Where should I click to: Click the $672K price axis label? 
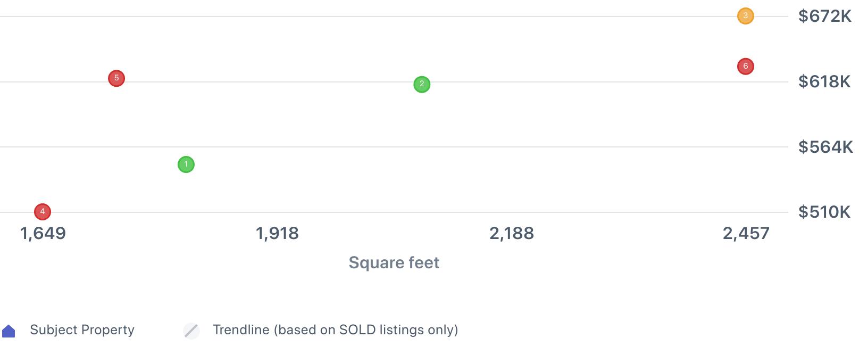coord(824,17)
